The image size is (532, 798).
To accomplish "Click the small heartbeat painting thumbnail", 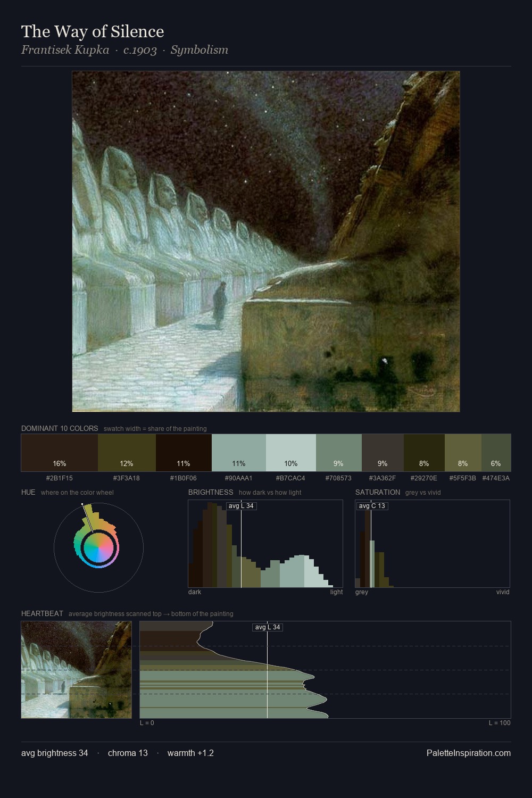I will (x=76, y=670).
